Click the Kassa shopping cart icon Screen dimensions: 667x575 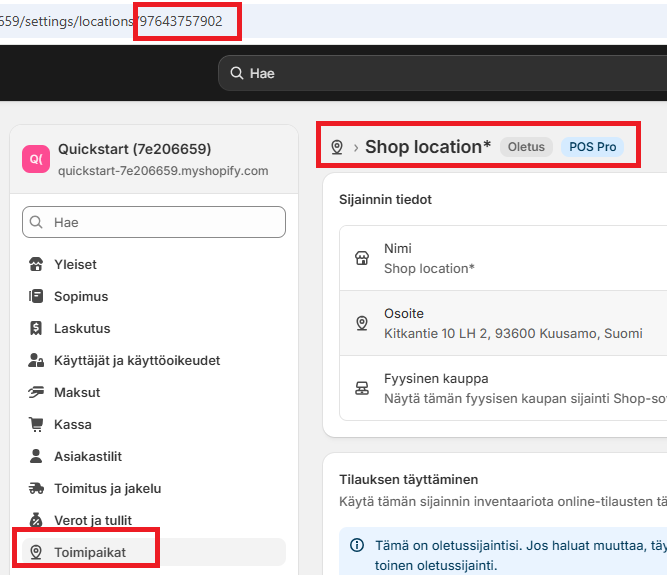tap(37, 425)
